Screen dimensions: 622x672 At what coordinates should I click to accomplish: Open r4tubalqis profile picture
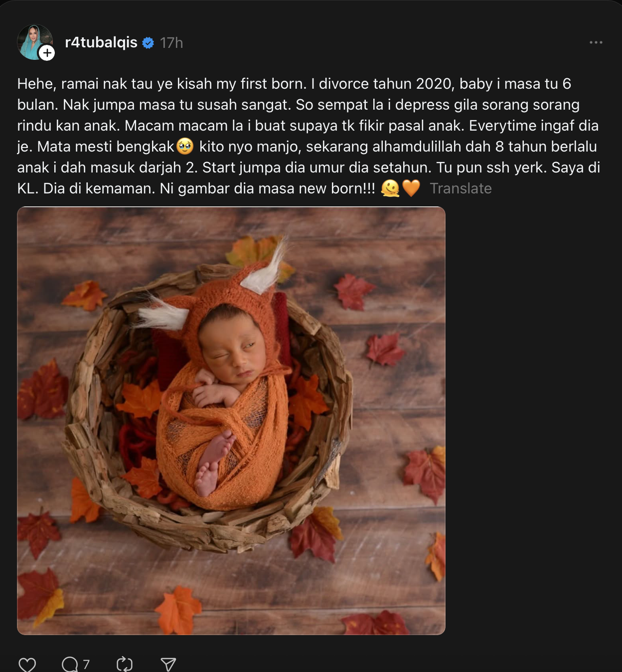33,41
